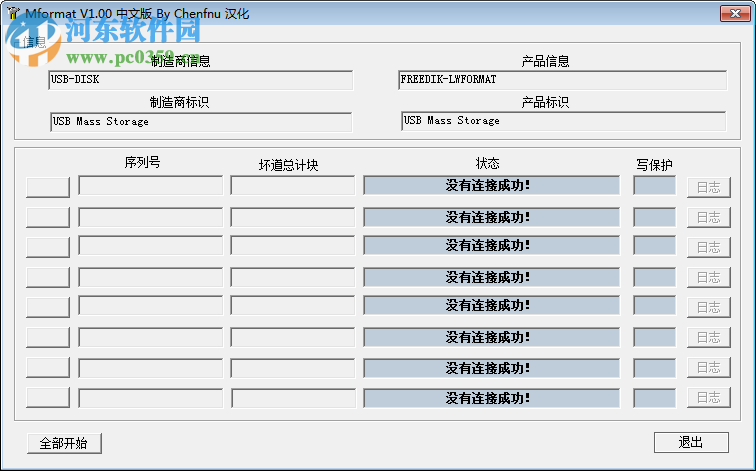Focus the 序列号 field in the fifth row
Viewport: 756px width, 471px height.
[x=150, y=306]
